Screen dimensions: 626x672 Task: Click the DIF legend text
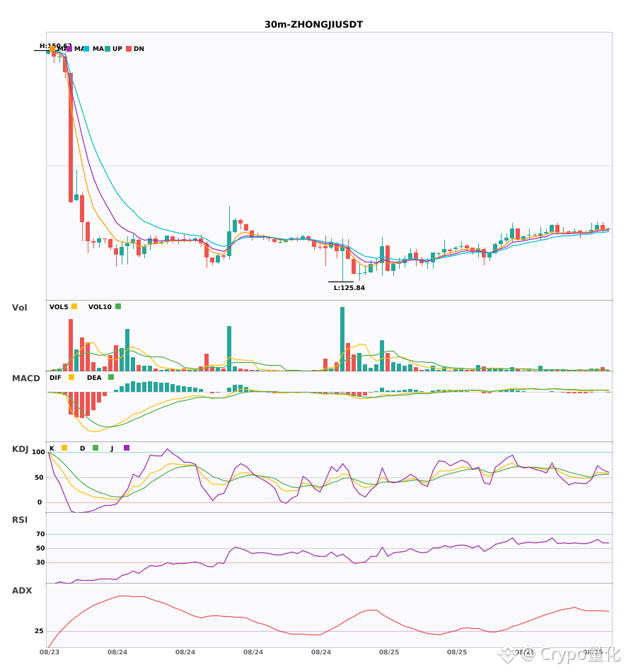(55, 378)
